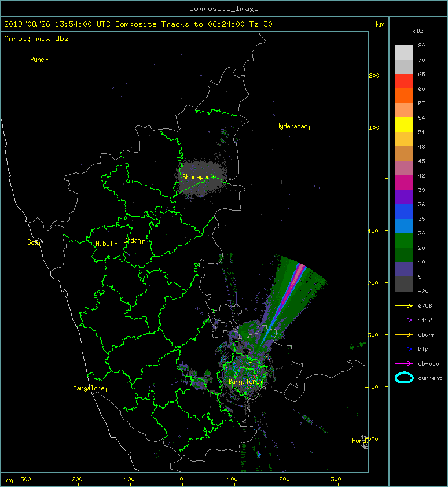Viewport: 448px width, 487px height.
Task: Click the 111V legend text
Action: [x=425, y=320]
